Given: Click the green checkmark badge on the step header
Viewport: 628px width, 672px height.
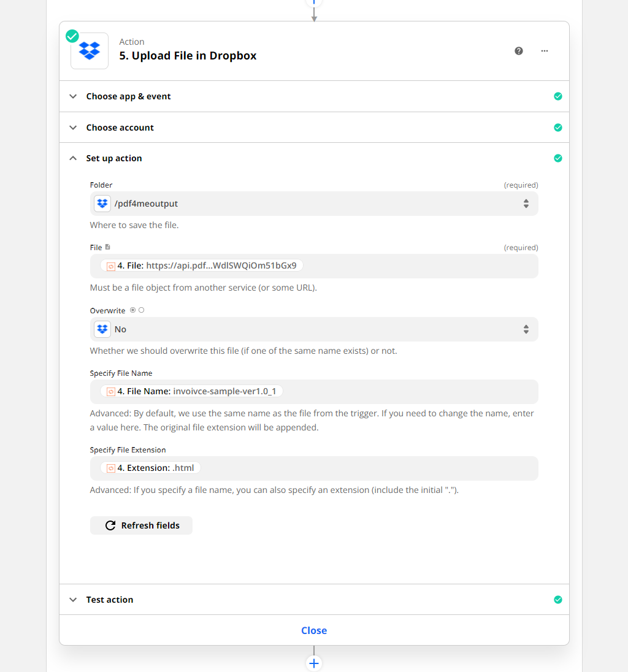Looking at the screenshot, I should pos(72,36).
